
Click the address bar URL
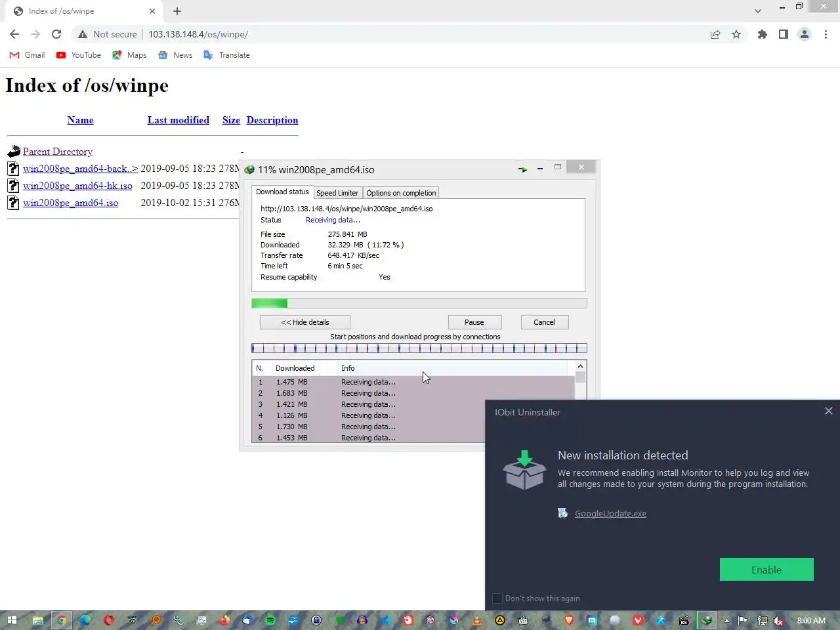click(x=198, y=34)
